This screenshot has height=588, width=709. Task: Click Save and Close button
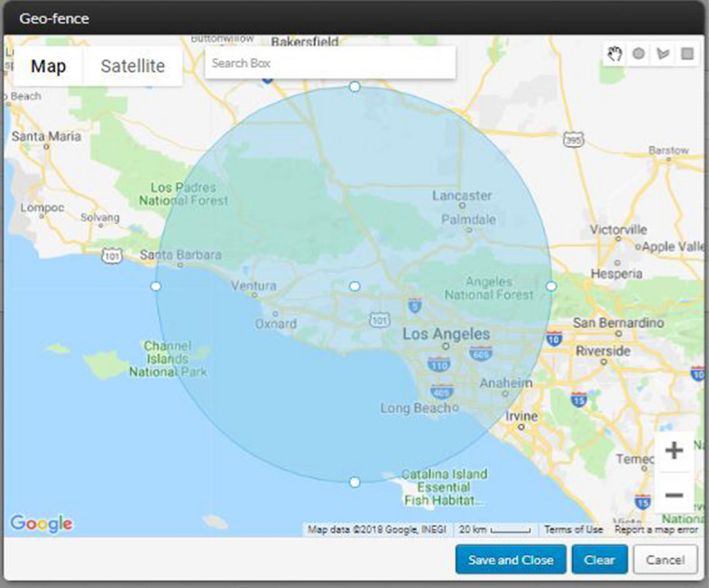511,560
